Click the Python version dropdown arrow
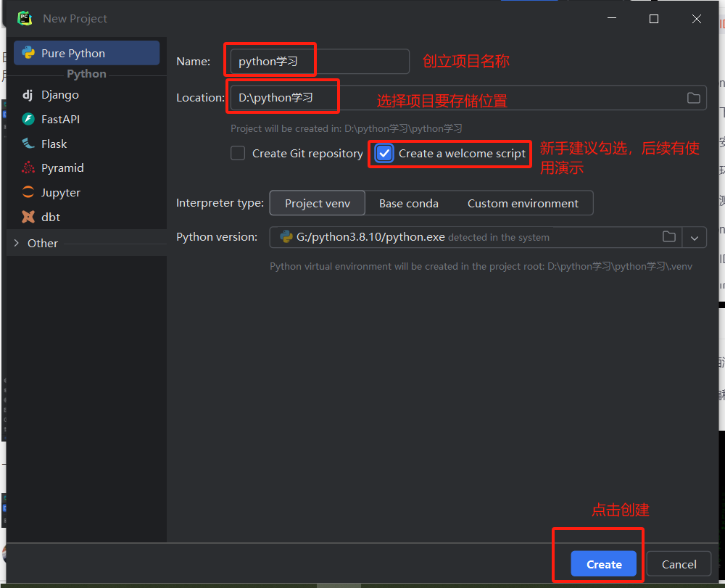Viewport: 725px width, 588px height. click(x=695, y=238)
